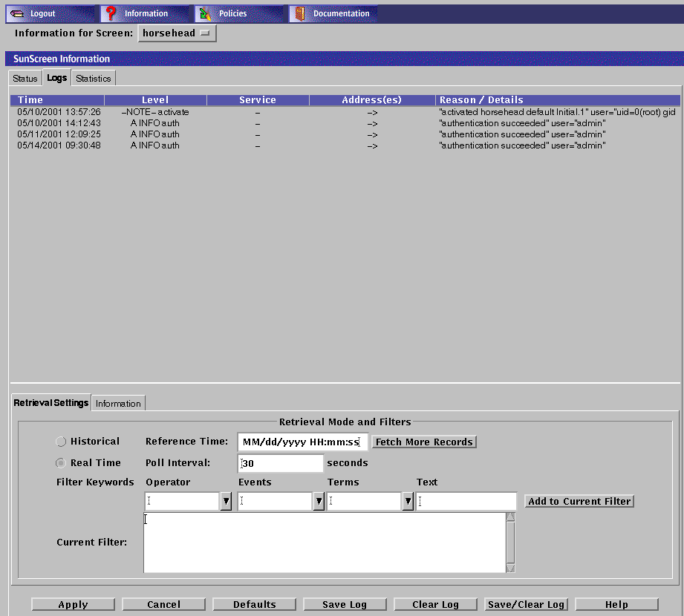The image size is (684, 616).
Task: Click the Save/Clear Log button
Action: [526, 605]
